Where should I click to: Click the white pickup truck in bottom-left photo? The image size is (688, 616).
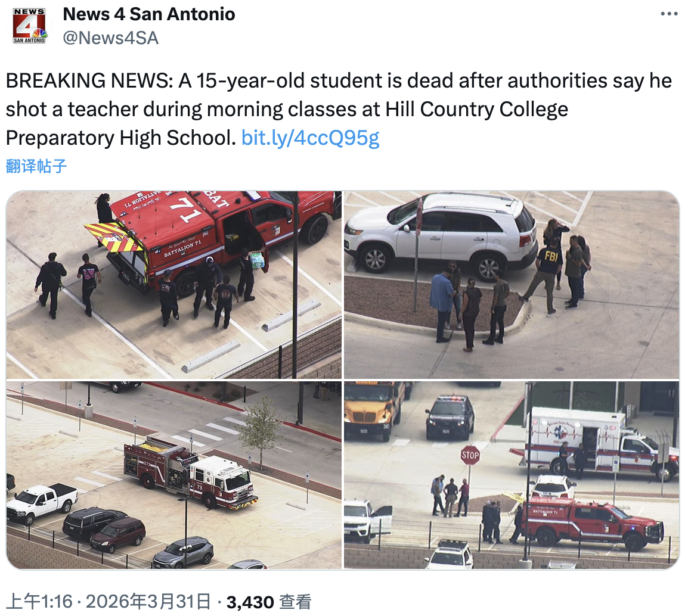coord(42,502)
